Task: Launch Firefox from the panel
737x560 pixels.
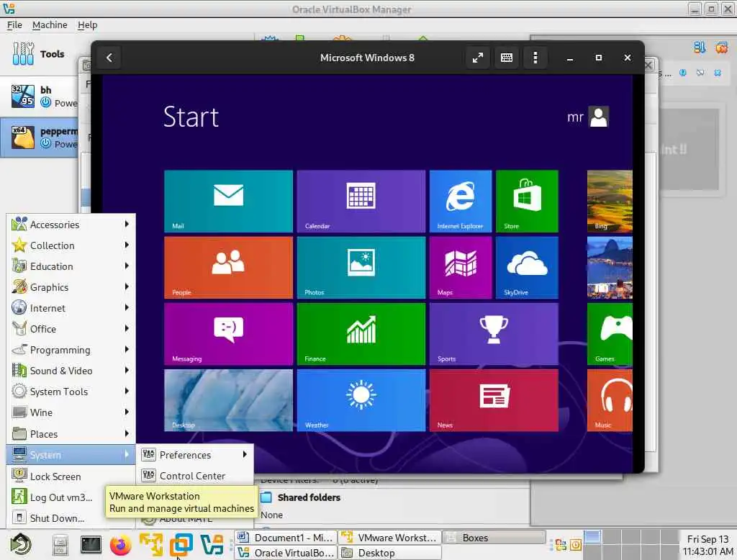Action: click(x=120, y=545)
